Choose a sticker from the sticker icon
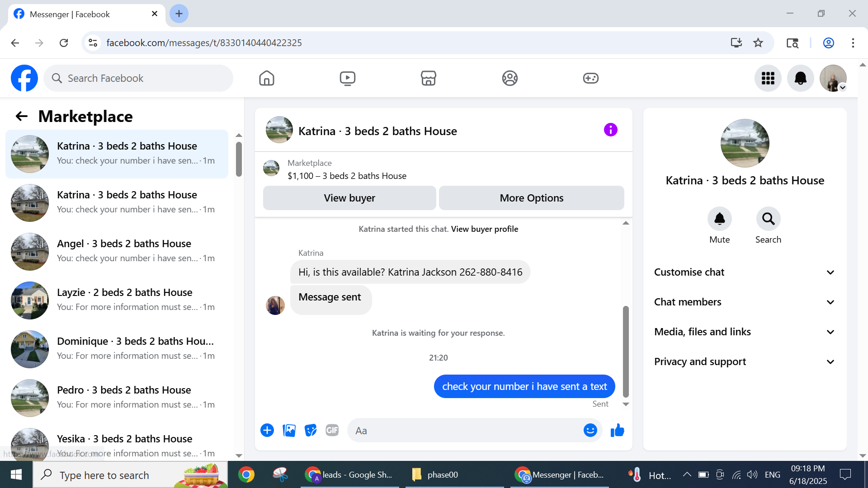Viewport: 868px width, 488px height. (311, 430)
